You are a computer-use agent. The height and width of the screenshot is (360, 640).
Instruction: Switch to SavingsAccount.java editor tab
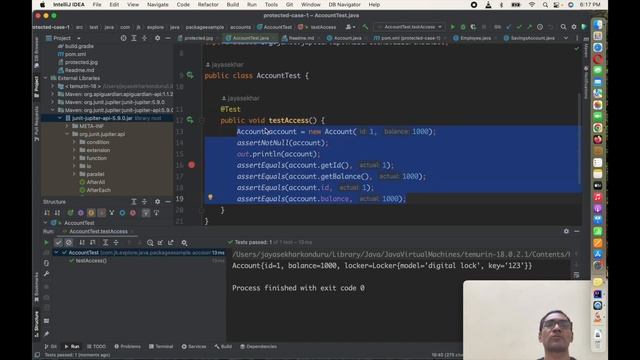click(x=529, y=38)
